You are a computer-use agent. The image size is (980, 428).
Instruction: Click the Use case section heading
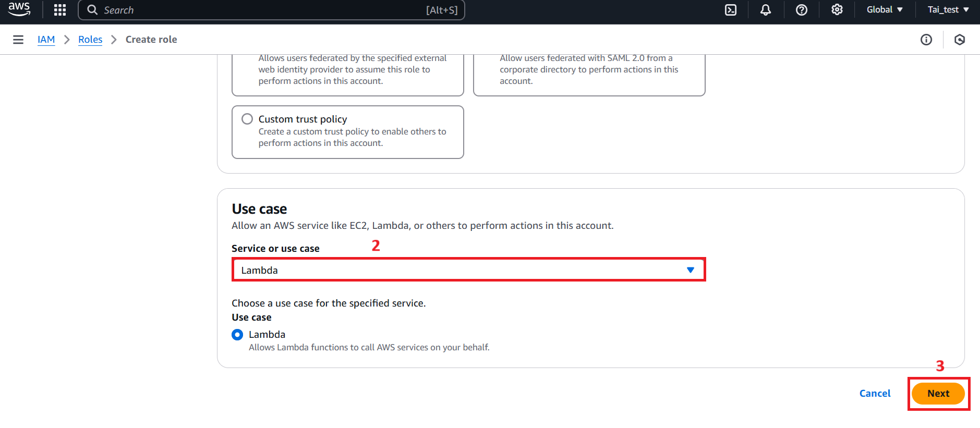[259, 209]
